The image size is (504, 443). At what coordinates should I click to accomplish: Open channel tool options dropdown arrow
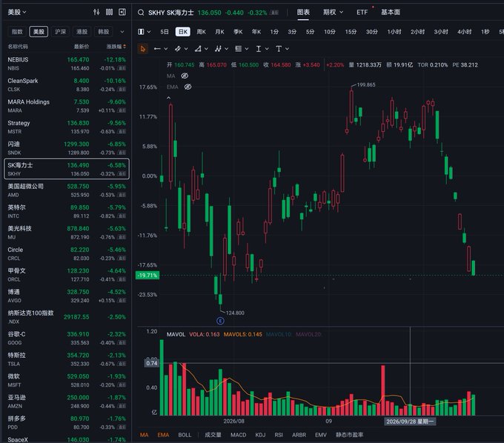(x=186, y=49)
